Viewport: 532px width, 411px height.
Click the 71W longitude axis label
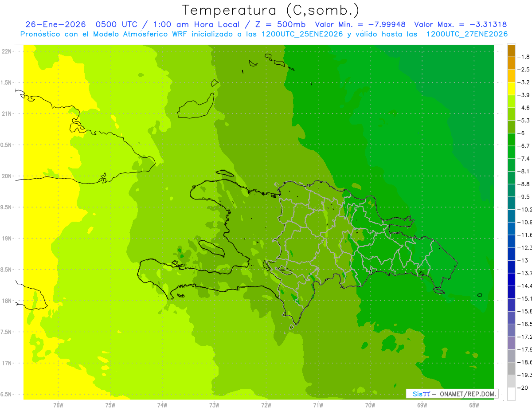(x=318, y=405)
